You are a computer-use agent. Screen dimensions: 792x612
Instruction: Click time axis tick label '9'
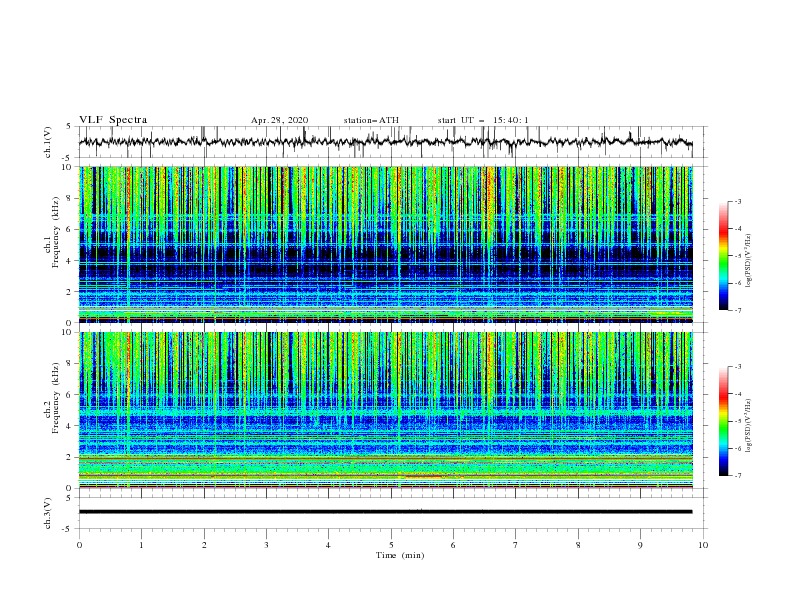click(x=640, y=545)
